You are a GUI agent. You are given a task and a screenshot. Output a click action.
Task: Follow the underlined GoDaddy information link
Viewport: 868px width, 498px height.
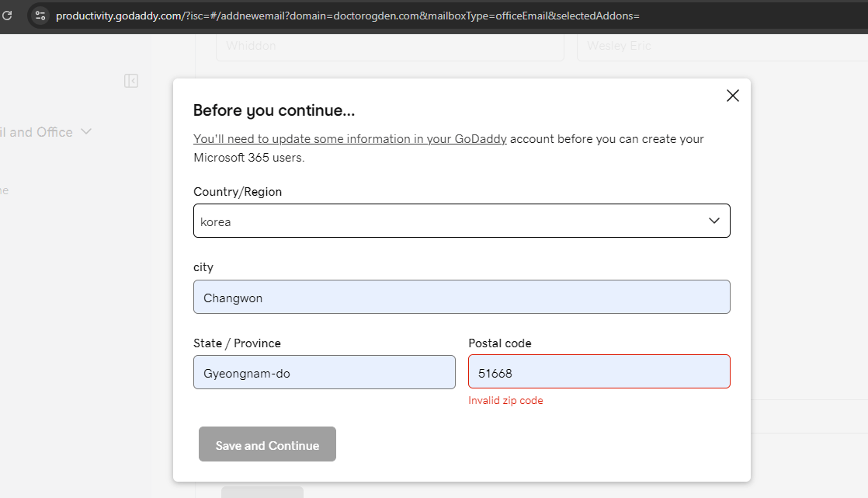(x=349, y=139)
